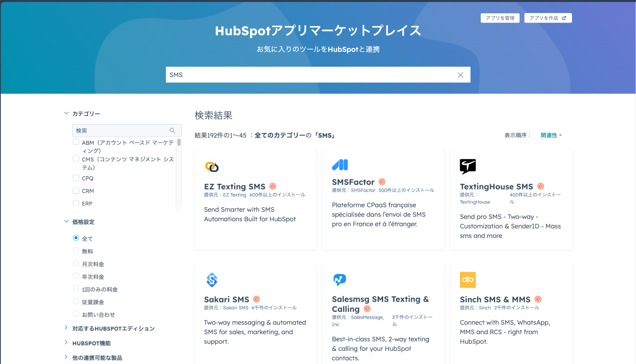Click certified badge next to SMSFactor
636x364 pixels.
coord(382,182)
